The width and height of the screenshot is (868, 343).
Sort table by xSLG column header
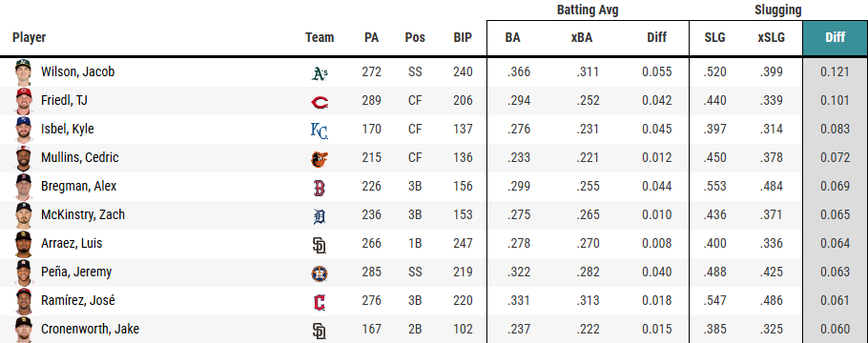tap(771, 37)
